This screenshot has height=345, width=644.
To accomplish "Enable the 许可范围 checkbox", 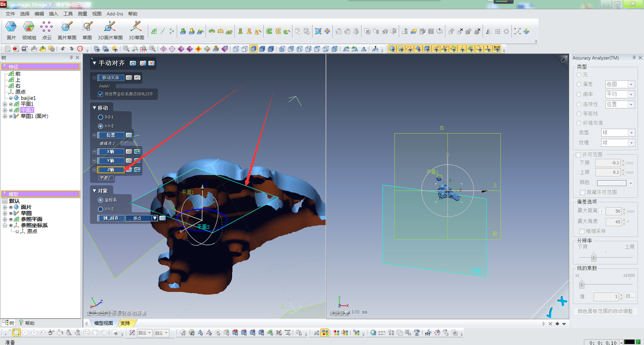I will (x=578, y=154).
